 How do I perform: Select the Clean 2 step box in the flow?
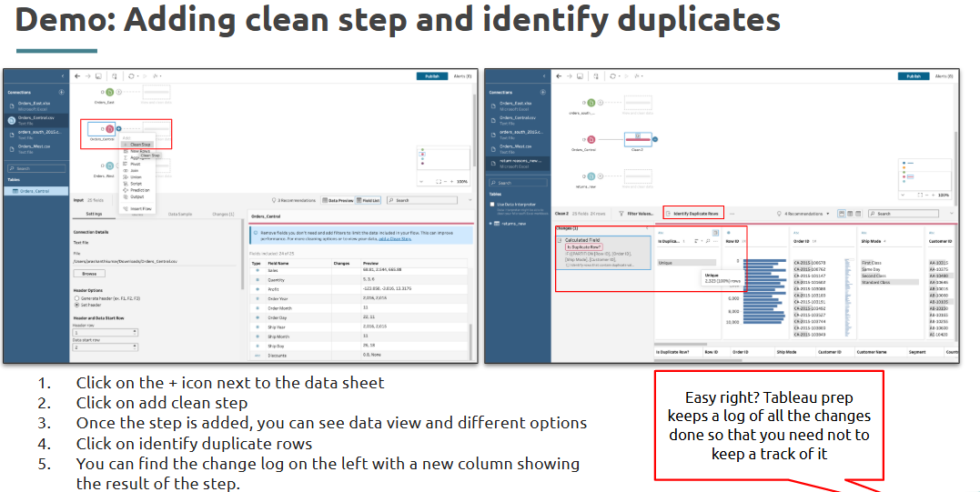tap(638, 139)
